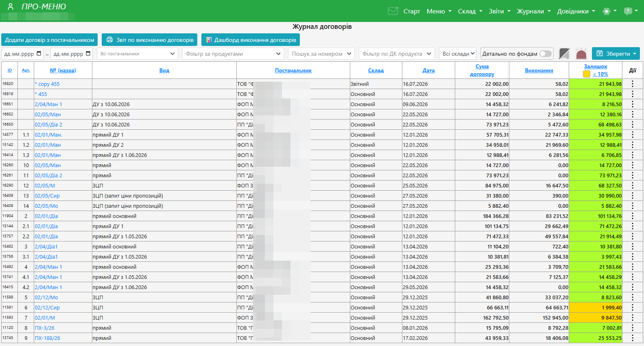The height and width of the screenshot is (346, 644).
Task: Click the red alarm siren icon
Action: tap(581, 54)
